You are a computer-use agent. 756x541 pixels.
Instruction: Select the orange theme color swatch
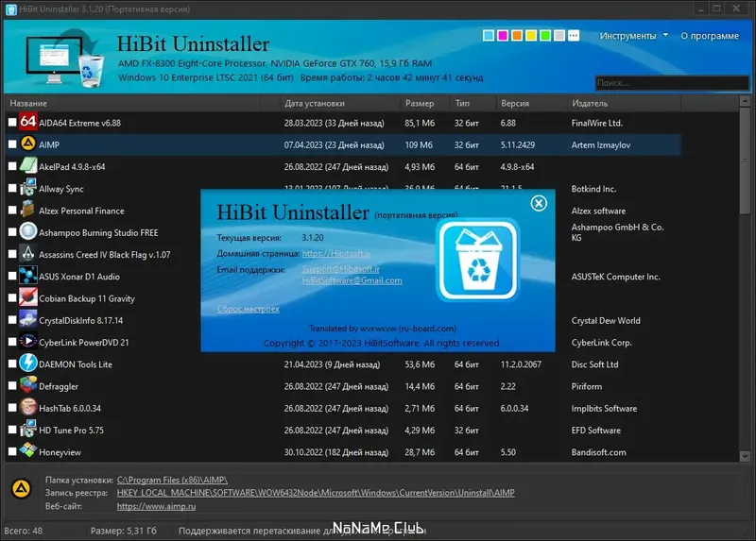coord(516,36)
